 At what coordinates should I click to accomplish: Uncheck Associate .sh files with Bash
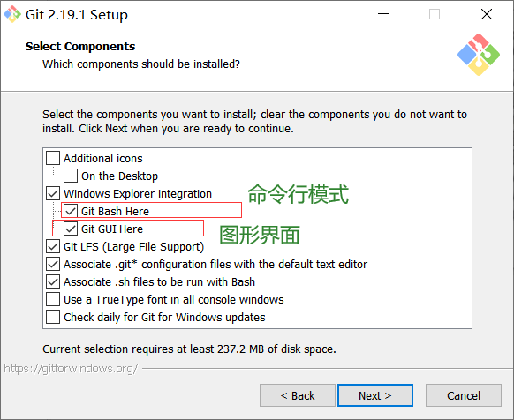pos(53,281)
